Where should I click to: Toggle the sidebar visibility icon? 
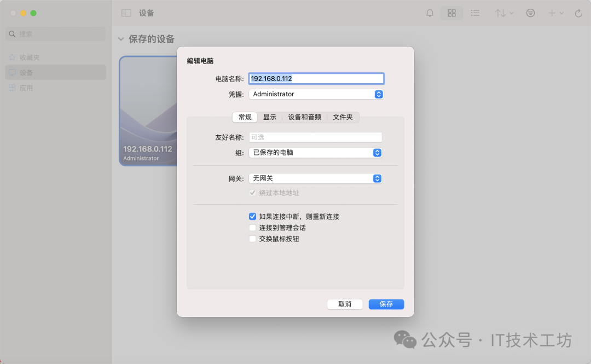point(126,13)
